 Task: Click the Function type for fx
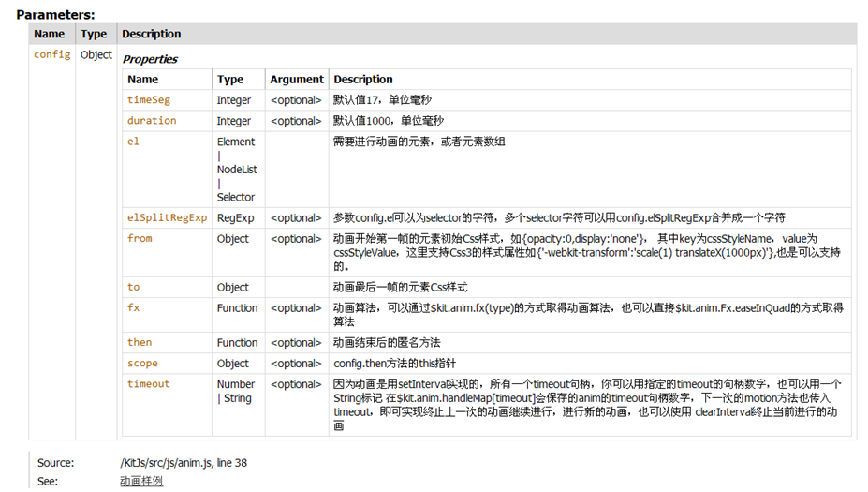[x=238, y=308]
